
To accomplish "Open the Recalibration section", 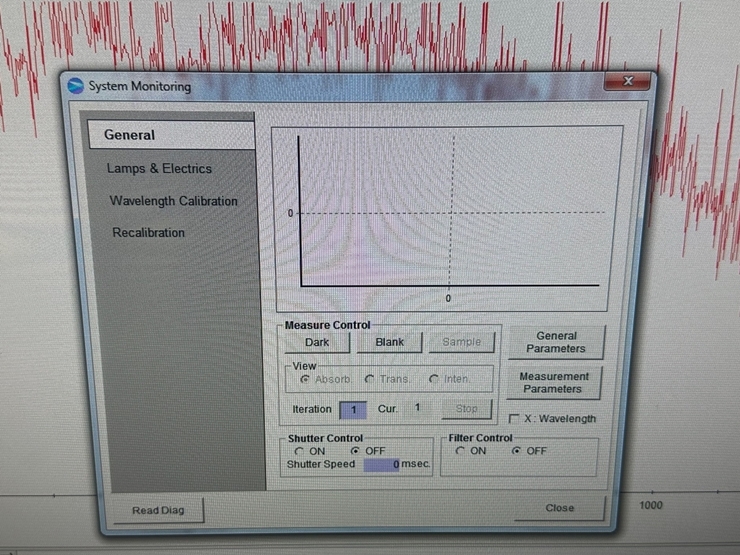I will coord(148,233).
